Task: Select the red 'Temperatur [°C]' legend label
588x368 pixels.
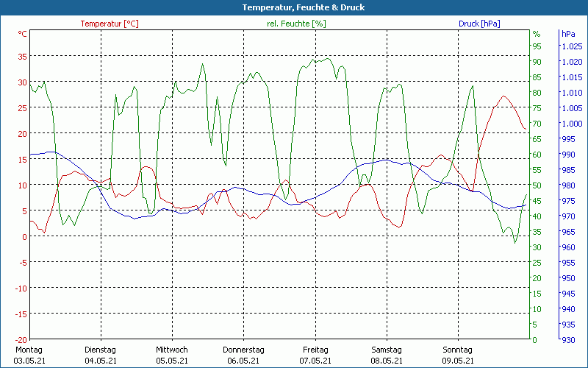Action: pos(110,24)
